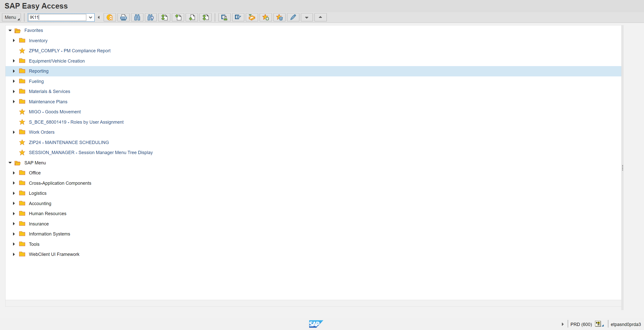Click the Find Next binoculars-plus icon
This screenshot has height=330, width=644.
(x=151, y=17)
